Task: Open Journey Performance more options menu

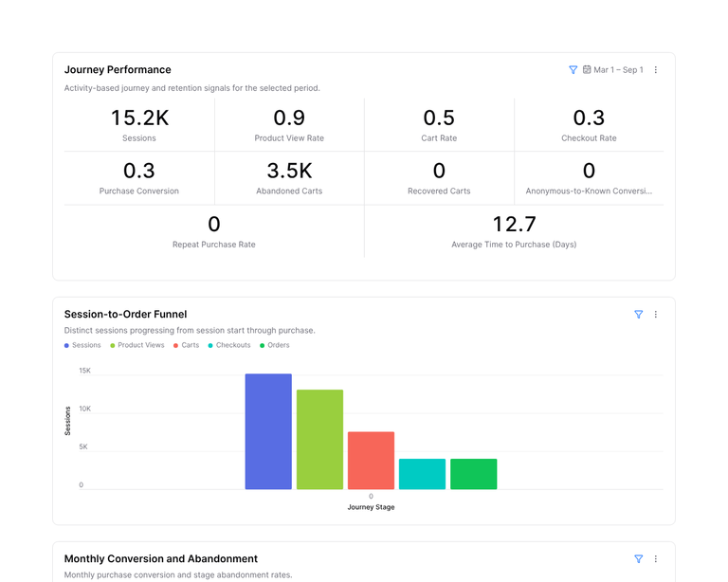Action: click(656, 69)
